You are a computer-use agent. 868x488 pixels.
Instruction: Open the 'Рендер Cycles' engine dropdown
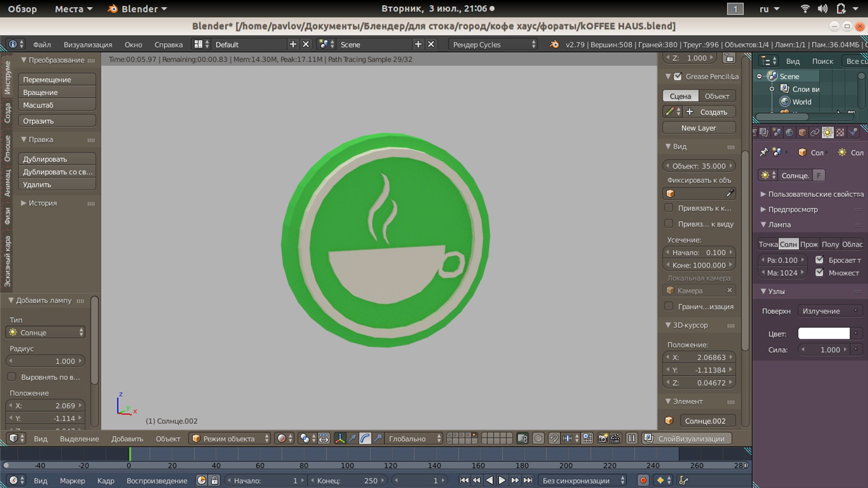point(493,44)
